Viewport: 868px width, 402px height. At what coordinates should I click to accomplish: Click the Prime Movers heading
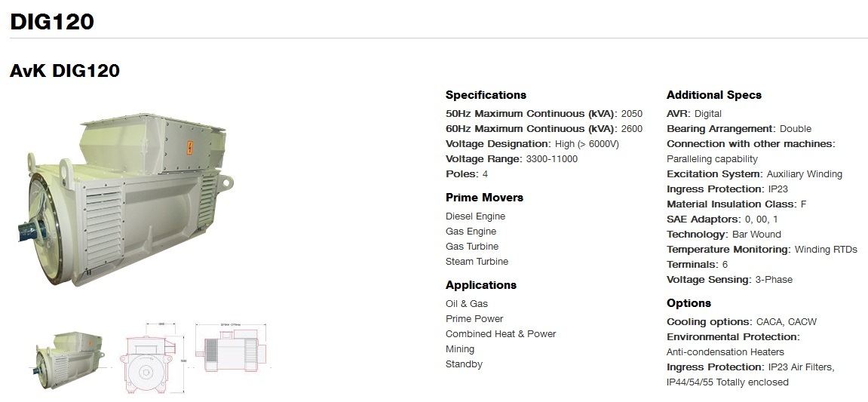(484, 198)
